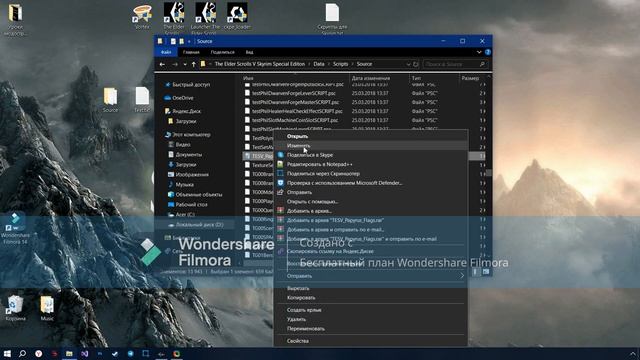640x360 pixels.
Task: Switch to File Explorer on the taskbar
Action: pos(69,353)
